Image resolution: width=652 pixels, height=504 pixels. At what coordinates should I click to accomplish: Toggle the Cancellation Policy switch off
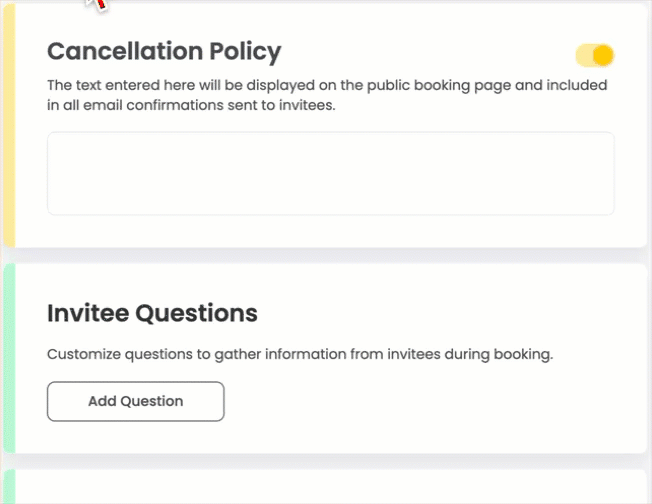[x=594, y=55]
